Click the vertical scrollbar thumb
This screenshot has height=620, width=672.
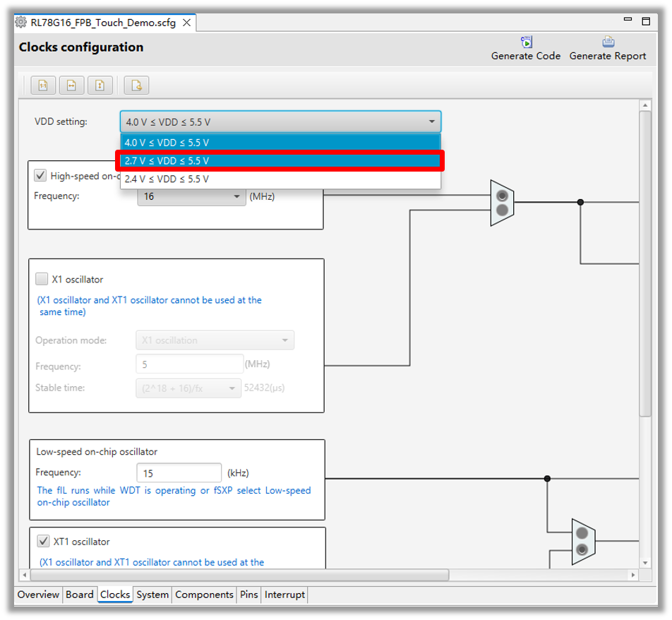click(644, 261)
